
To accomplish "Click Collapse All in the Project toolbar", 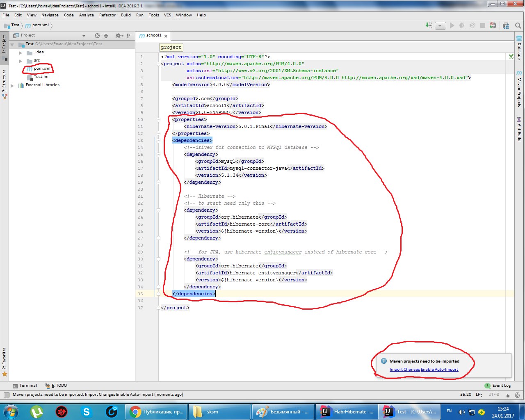I will [x=105, y=35].
